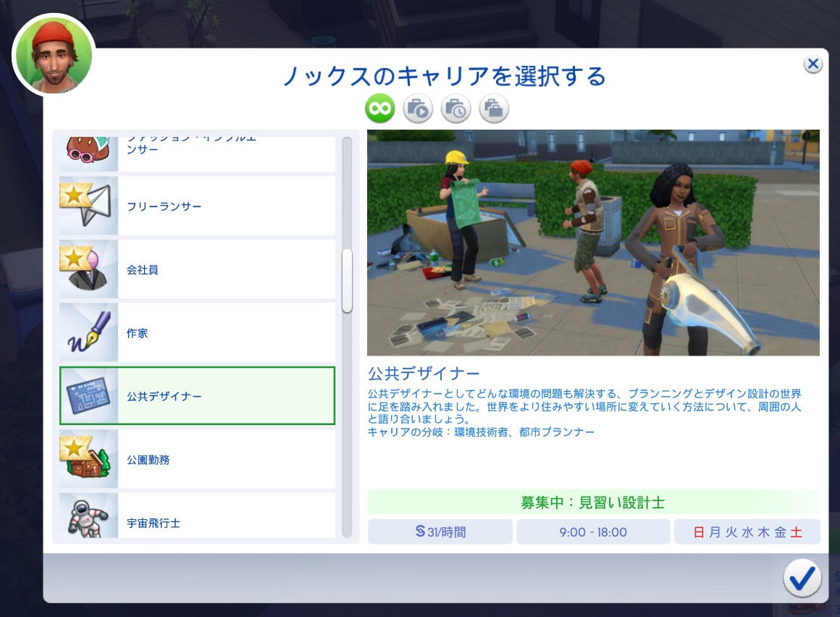The width and height of the screenshot is (840, 617).
Task: Select the all careers infinity filter
Action: pyautogui.click(x=380, y=109)
